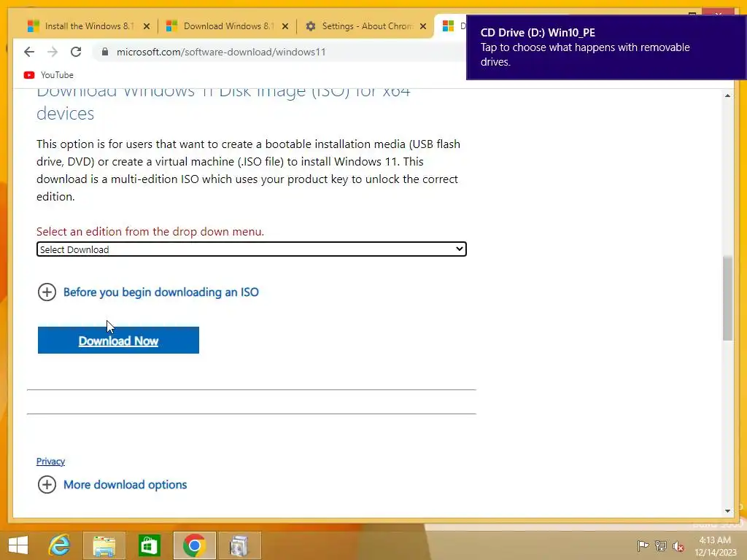This screenshot has height=560, width=747.
Task: Click the Download Now button
Action: 118,341
